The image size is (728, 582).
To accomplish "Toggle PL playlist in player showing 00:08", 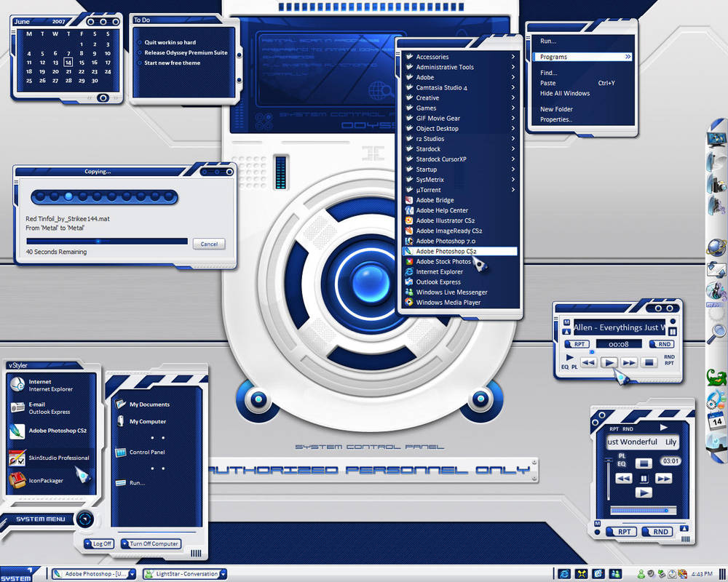I will pos(574,367).
